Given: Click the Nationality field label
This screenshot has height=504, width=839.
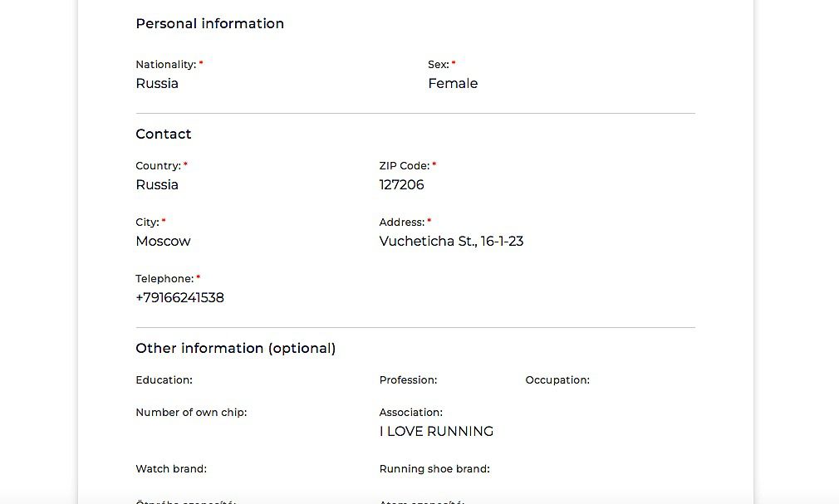Looking at the screenshot, I should [166, 65].
